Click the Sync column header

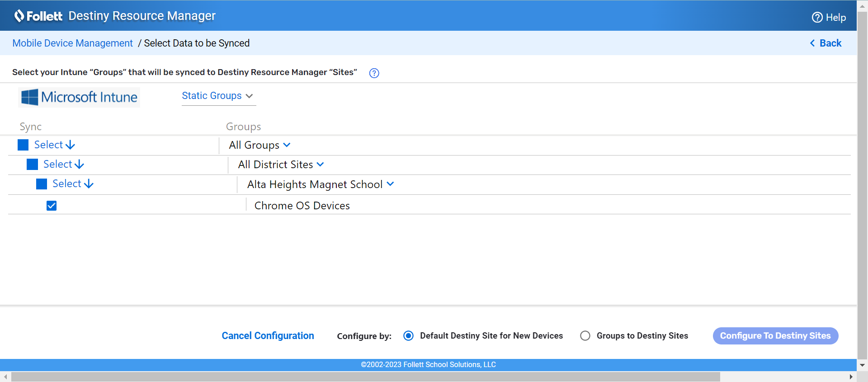30,127
